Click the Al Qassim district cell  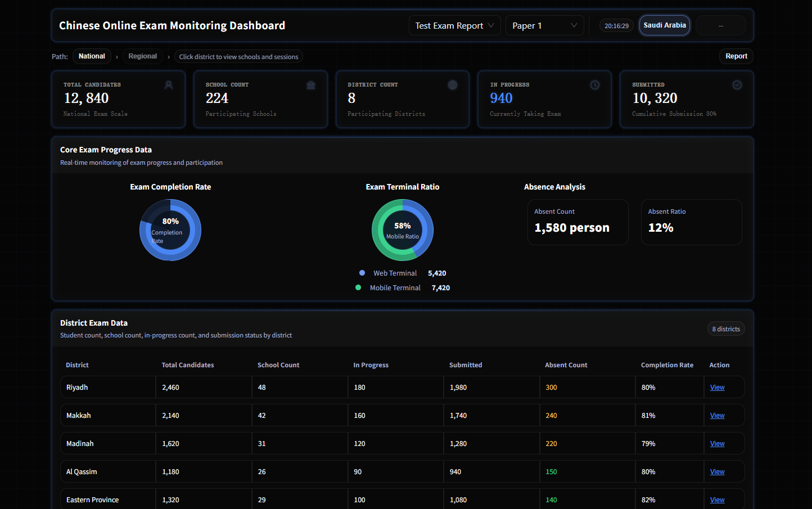108,472
